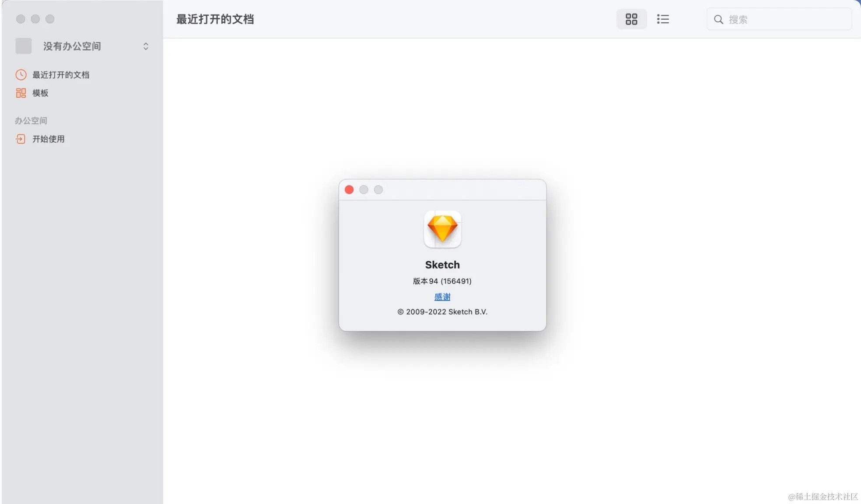
Task: Open 模板 templates section
Action: point(40,93)
